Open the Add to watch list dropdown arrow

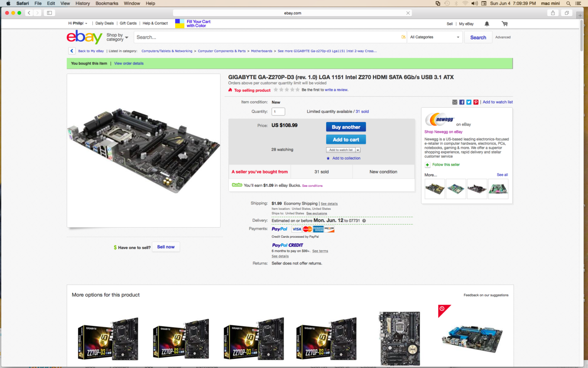(358, 150)
